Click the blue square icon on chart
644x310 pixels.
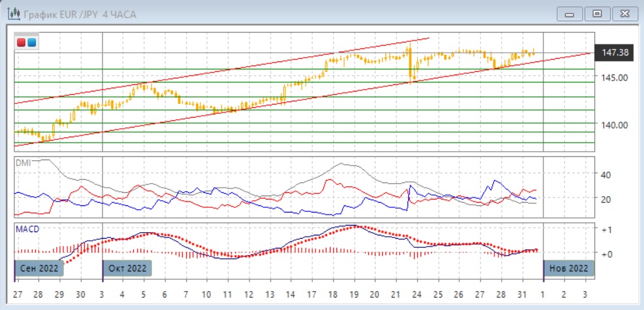click(x=31, y=43)
